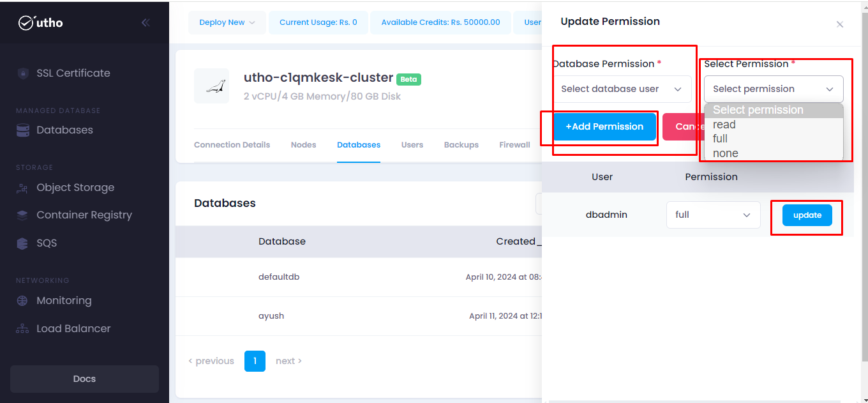Open Monitoring section

pos(64,301)
